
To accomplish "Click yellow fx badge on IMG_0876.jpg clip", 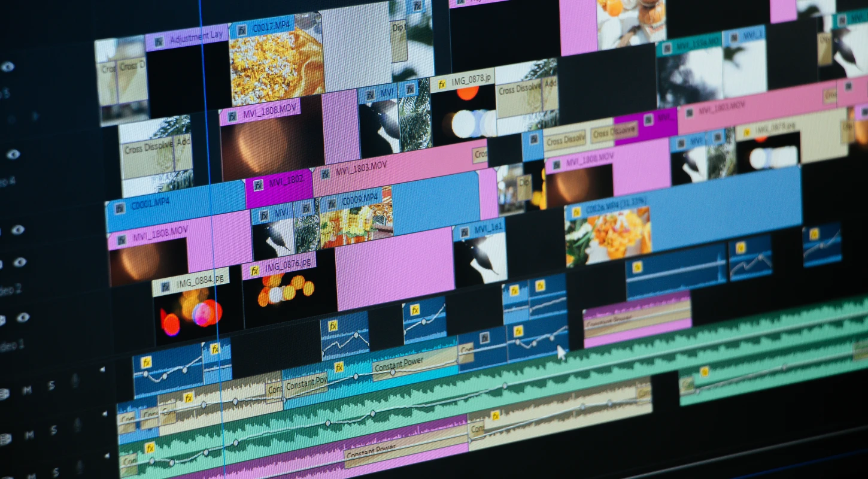I will tap(254, 270).
